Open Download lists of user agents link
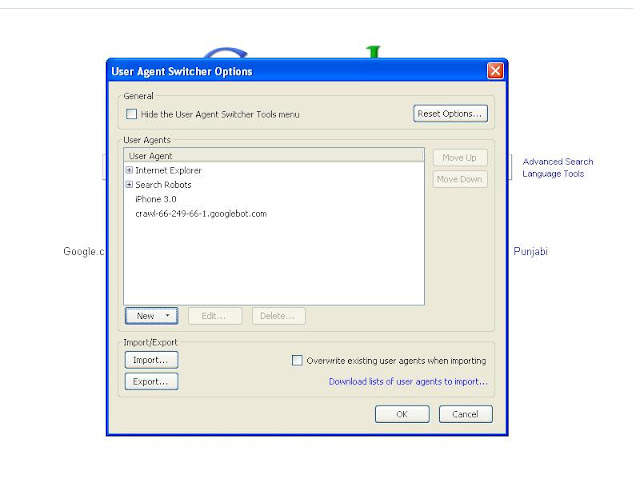Image resolution: width=640 pixels, height=487 pixels. (408, 381)
